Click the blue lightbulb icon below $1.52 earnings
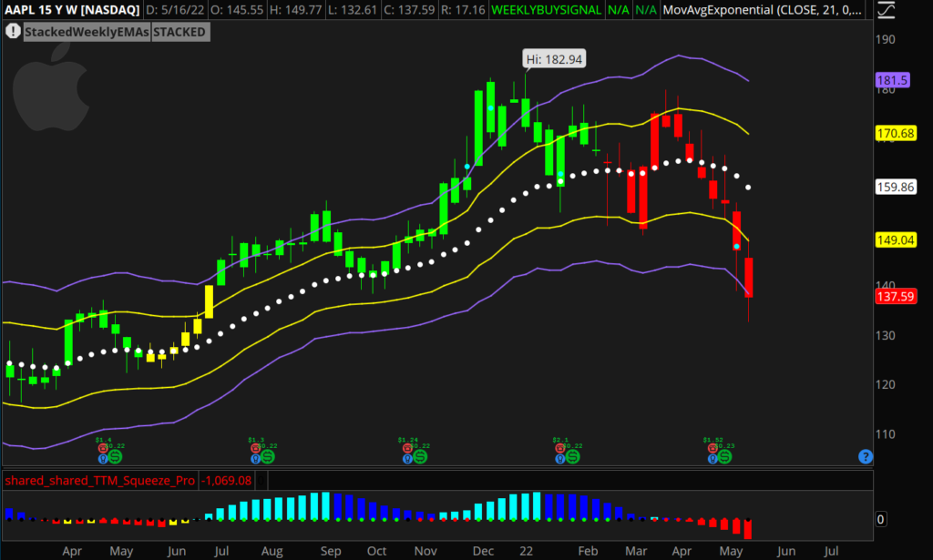This screenshot has height=560, width=933. (713, 458)
